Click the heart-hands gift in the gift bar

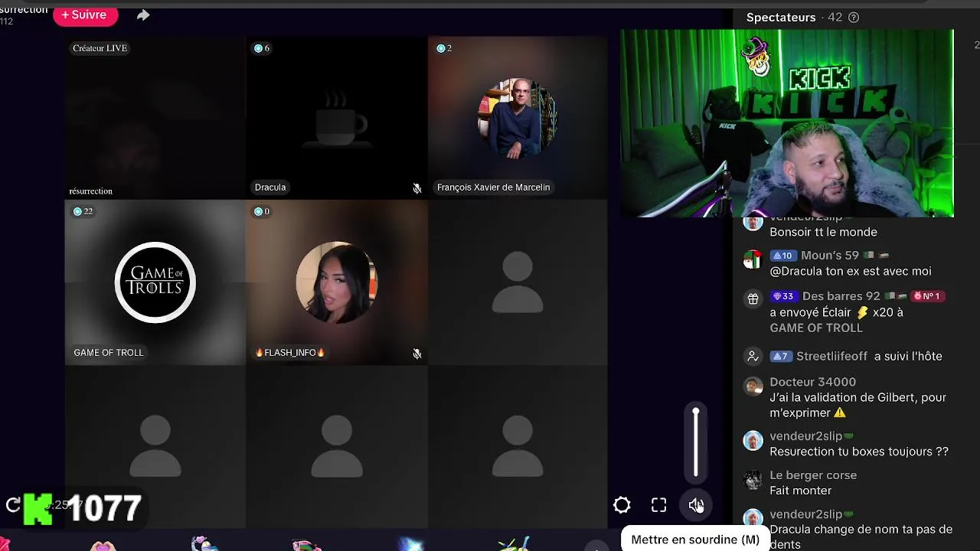click(x=103, y=545)
